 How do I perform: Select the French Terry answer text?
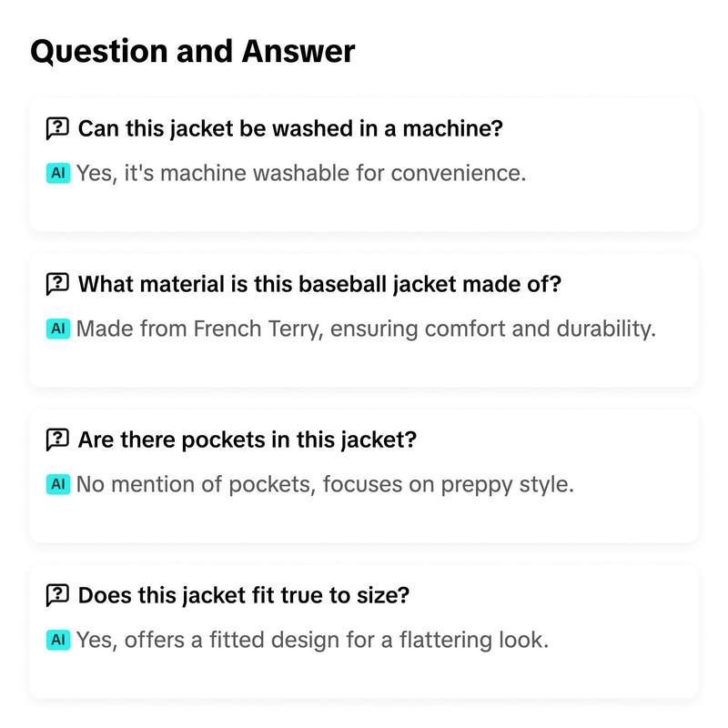pyautogui.click(x=366, y=329)
